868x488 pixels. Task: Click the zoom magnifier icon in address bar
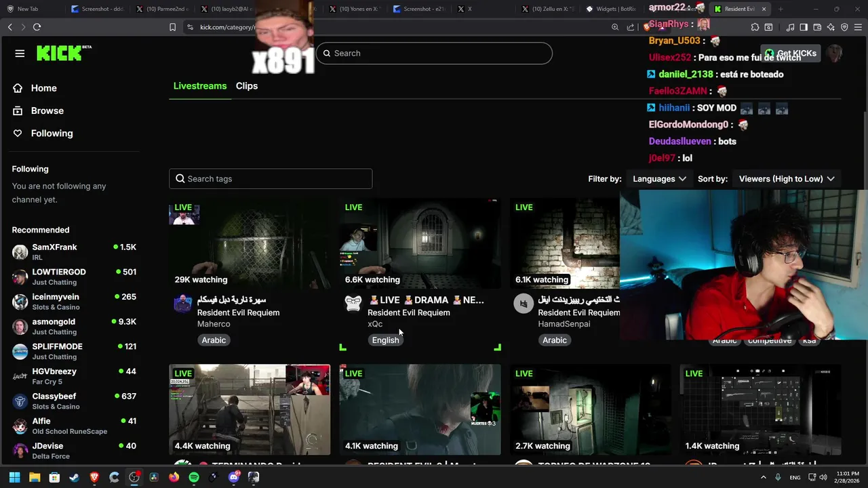(x=615, y=27)
